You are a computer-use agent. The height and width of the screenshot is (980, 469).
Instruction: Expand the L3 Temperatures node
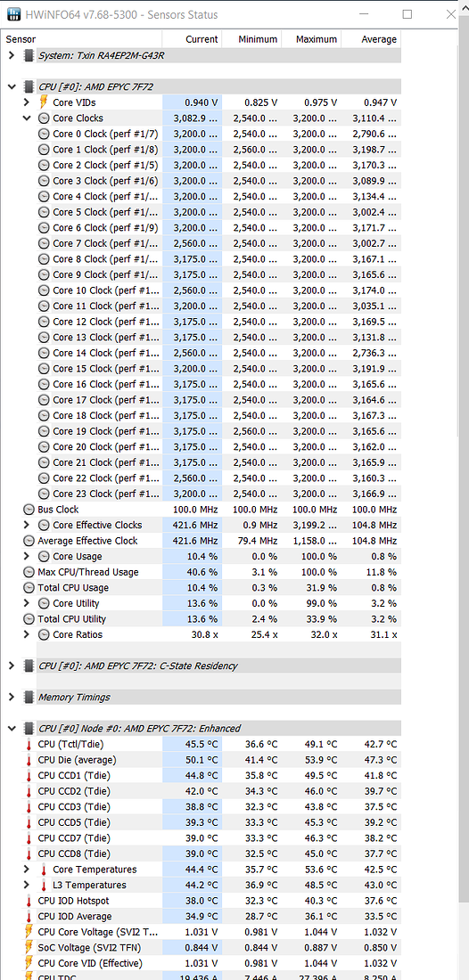point(26,885)
